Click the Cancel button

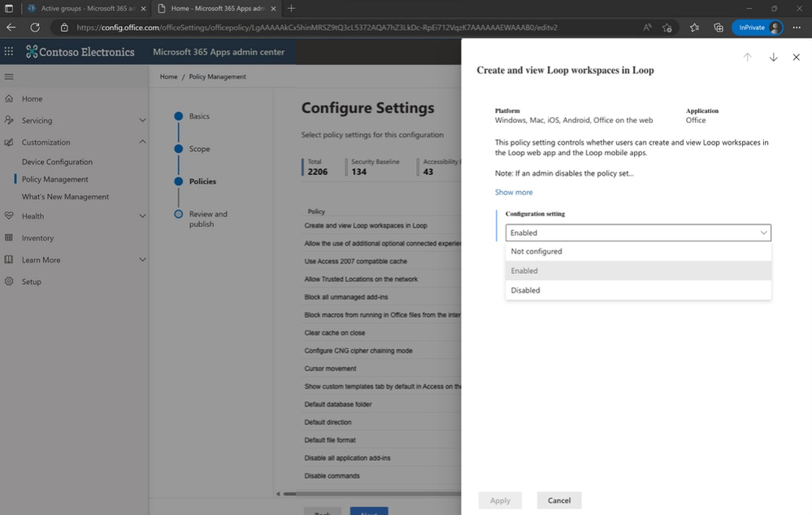pyautogui.click(x=558, y=500)
